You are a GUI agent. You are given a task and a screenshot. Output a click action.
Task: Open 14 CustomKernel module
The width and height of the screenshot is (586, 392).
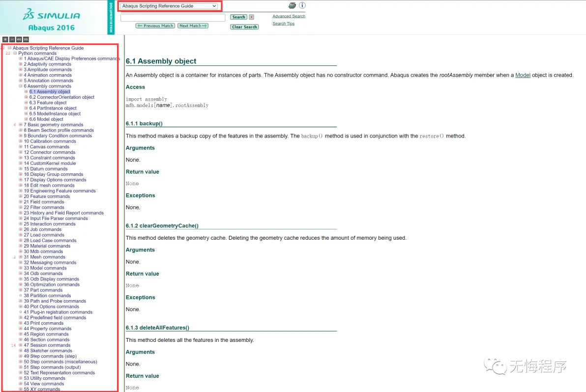(x=50, y=164)
